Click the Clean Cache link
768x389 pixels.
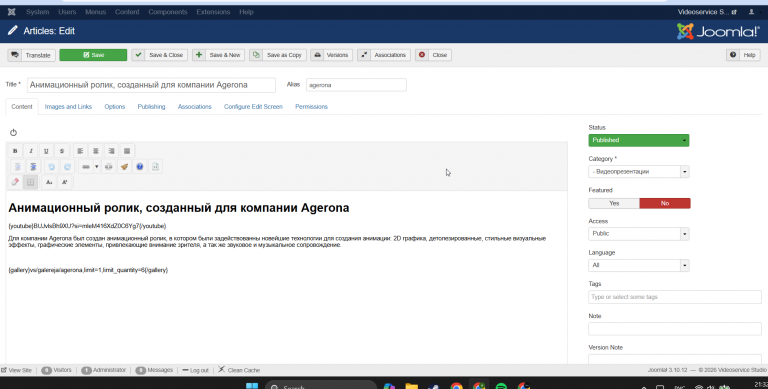click(x=239, y=370)
